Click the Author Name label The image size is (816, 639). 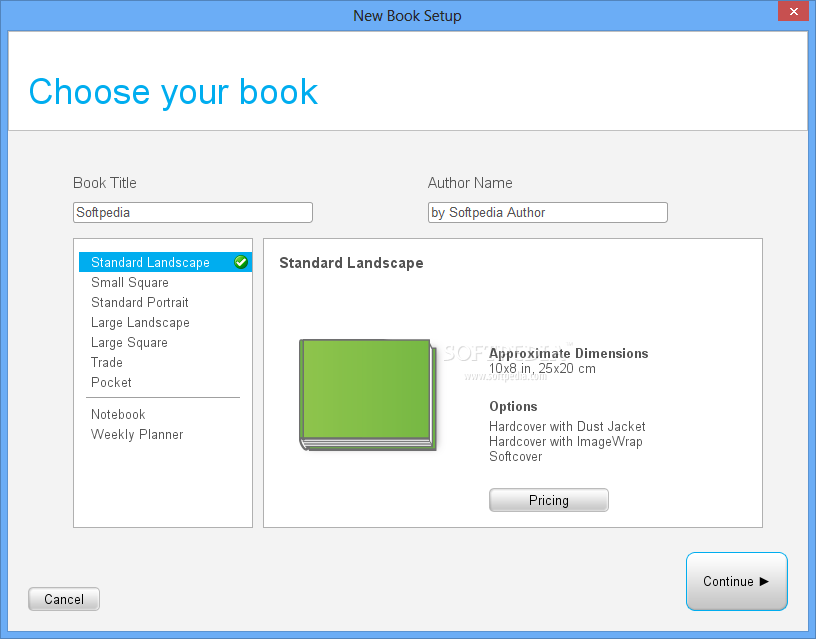tap(470, 183)
